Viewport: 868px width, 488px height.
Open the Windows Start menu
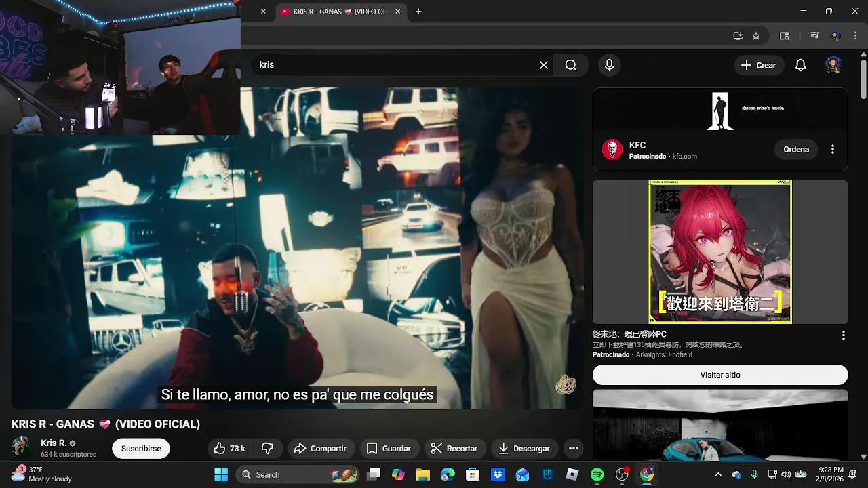[x=221, y=474]
